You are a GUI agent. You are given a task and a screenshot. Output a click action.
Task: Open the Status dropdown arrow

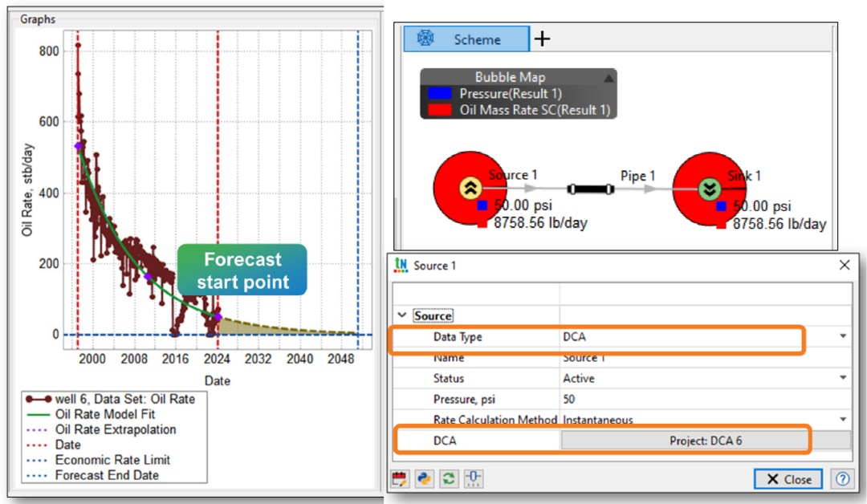[843, 378]
